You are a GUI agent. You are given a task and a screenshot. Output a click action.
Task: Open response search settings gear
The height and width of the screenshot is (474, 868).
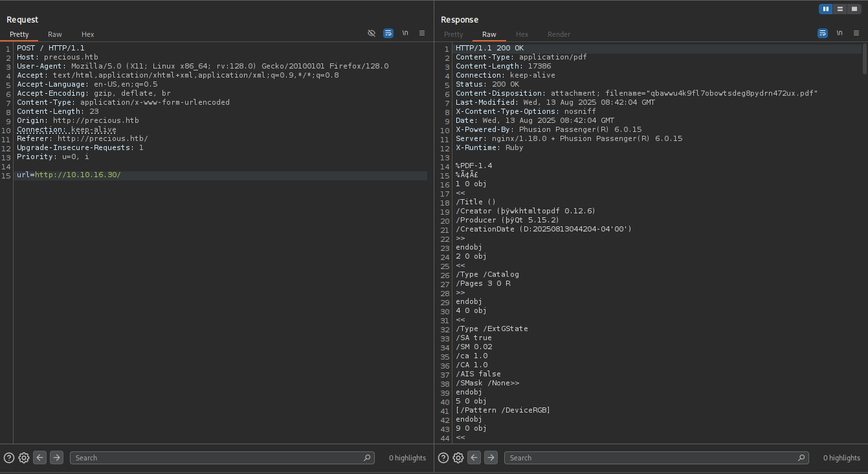click(x=458, y=458)
